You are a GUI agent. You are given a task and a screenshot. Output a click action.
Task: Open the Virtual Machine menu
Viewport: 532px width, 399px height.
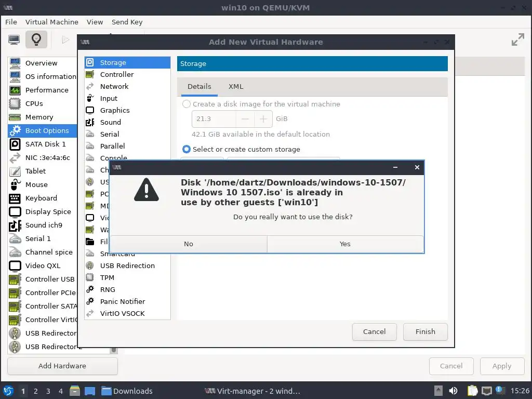click(x=52, y=22)
